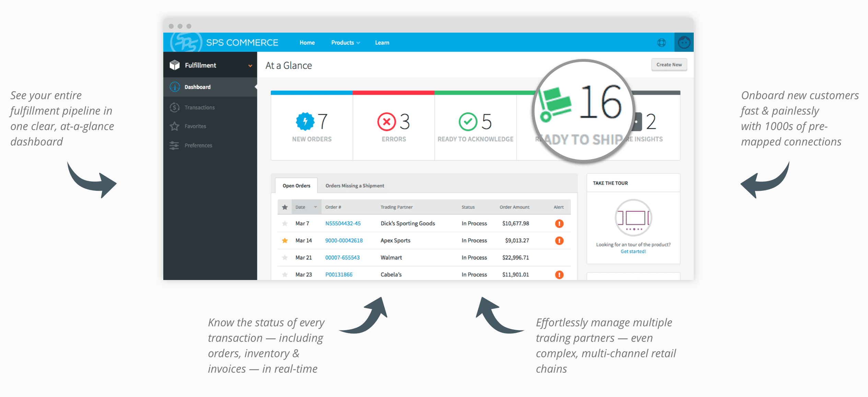Click the Insights count 2
The image size is (868, 397).
coord(651,121)
